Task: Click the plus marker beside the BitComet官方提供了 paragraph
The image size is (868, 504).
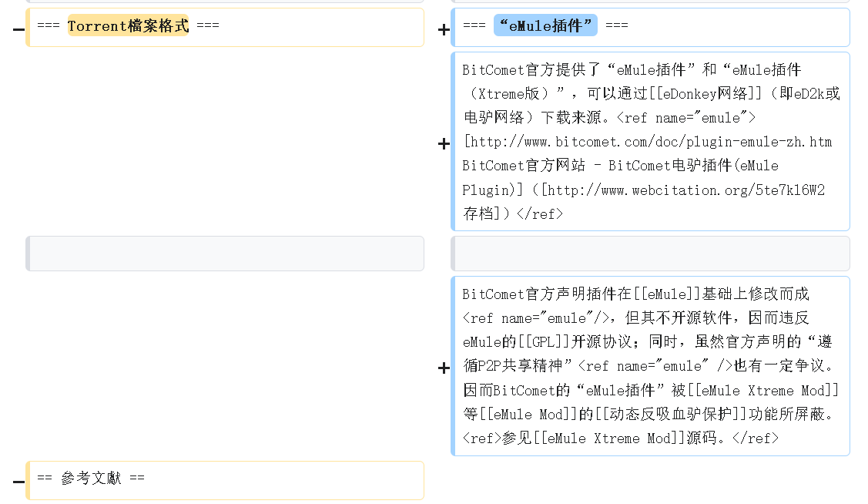Action: pos(444,143)
